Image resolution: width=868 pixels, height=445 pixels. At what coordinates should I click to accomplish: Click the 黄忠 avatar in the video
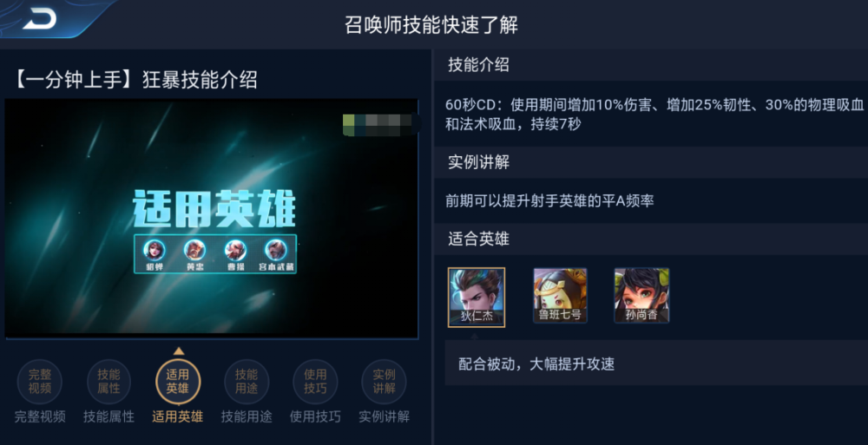194,250
